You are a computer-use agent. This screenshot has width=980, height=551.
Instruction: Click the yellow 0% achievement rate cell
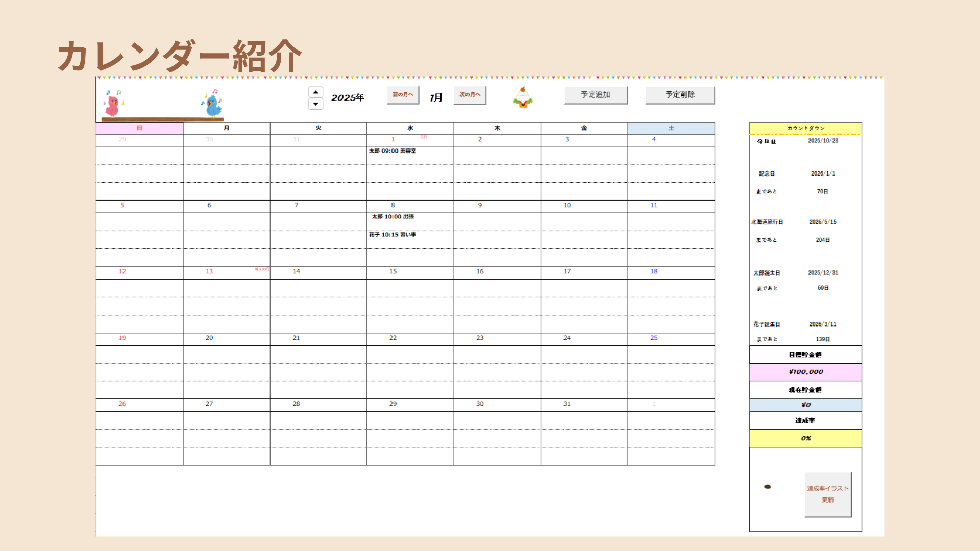tap(805, 438)
